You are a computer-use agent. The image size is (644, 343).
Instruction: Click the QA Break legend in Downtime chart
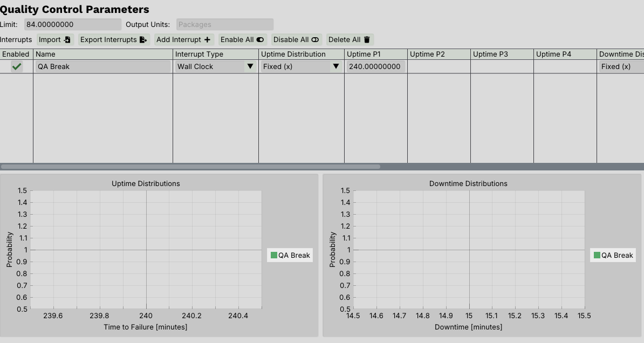click(x=613, y=255)
